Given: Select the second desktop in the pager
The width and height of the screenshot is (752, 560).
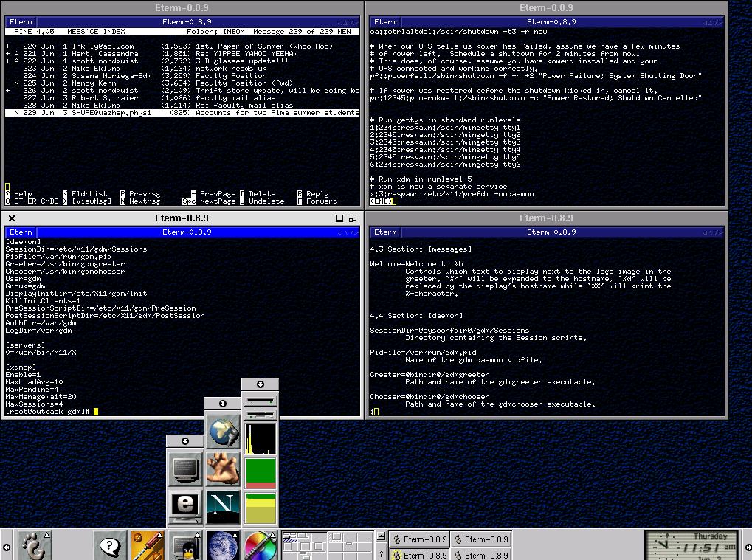Looking at the screenshot, I should coord(349,546).
